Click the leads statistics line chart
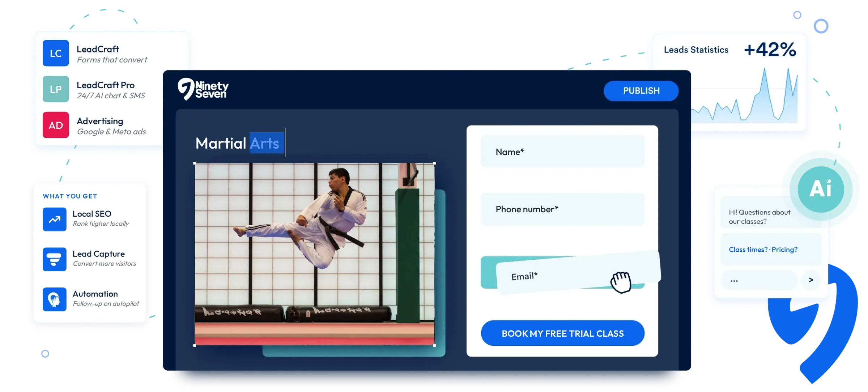The image size is (868, 392). tap(744, 95)
